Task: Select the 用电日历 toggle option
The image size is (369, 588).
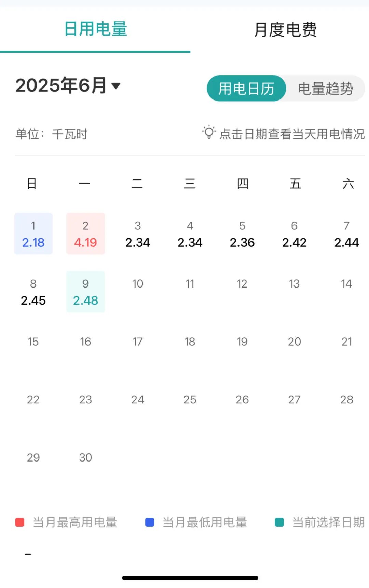Action: pos(246,89)
